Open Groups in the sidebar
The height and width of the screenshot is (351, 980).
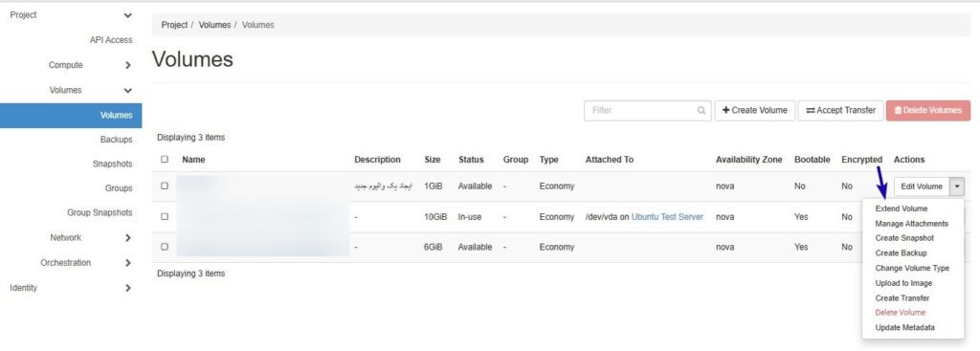(x=119, y=188)
